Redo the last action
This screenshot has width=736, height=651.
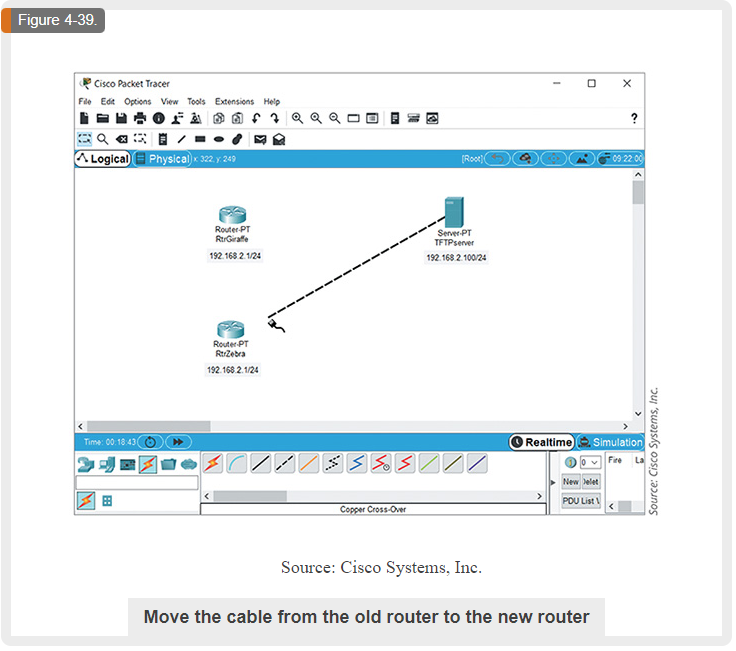point(275,118)
